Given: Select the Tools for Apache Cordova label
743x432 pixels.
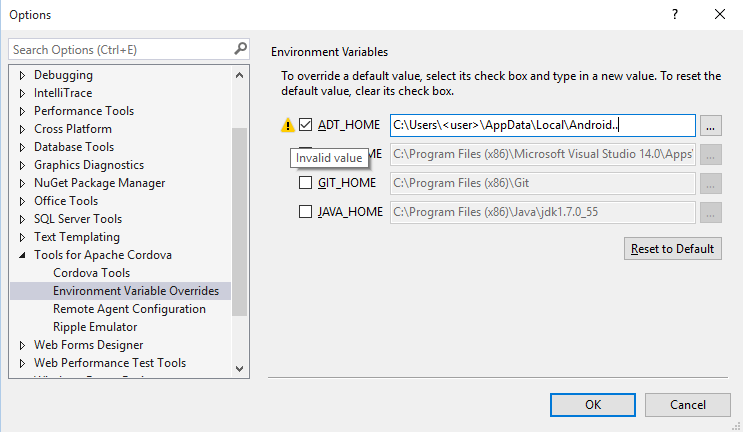Looking at the screenshot, I should click(103, 255).
